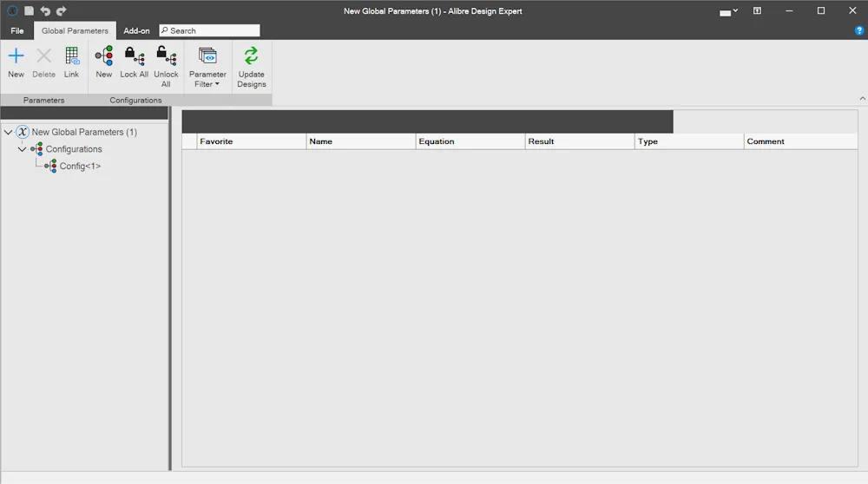The height and width of the screenshot is (484, 868).
Task: Maximize the Alibre Design window
Action: (821, 10)
